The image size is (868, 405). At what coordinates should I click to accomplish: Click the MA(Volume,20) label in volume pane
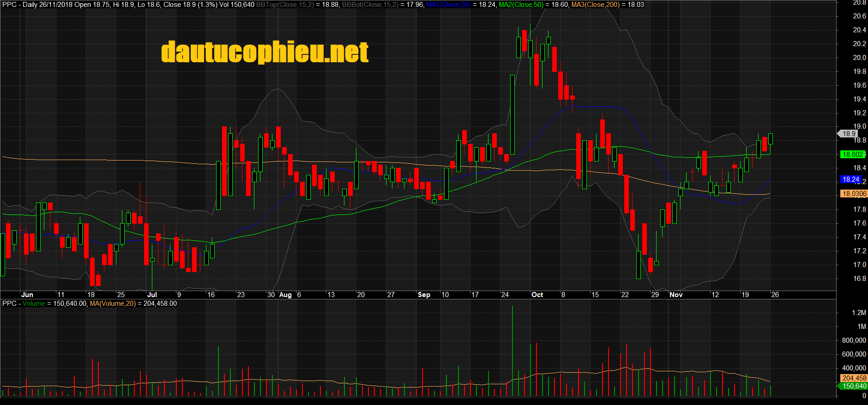pos(113,304)
